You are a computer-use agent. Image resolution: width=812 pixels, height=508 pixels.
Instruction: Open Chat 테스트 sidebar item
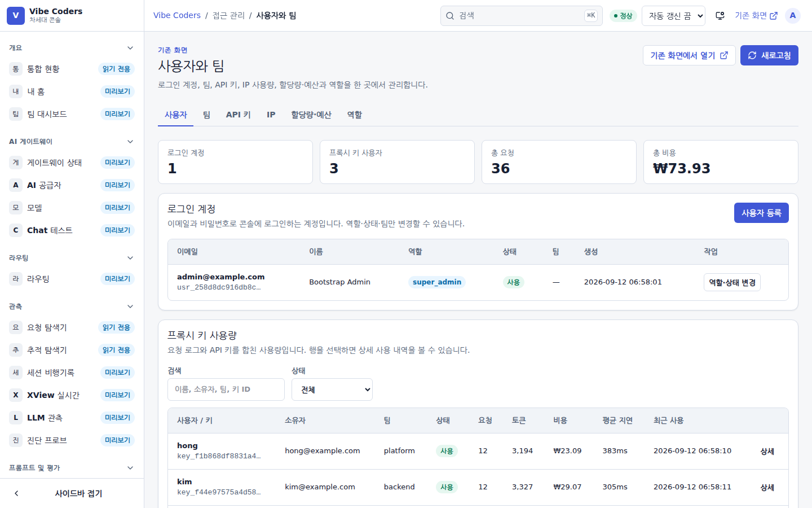[72, 230]
